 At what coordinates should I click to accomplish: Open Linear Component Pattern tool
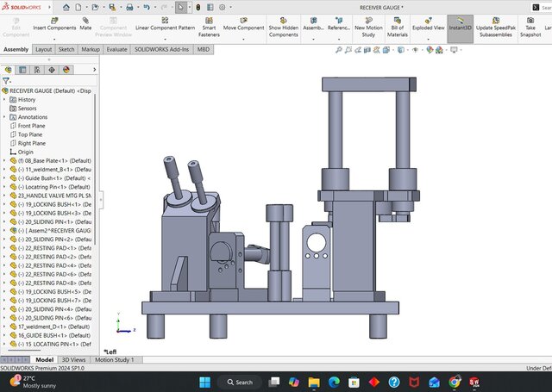165,24
